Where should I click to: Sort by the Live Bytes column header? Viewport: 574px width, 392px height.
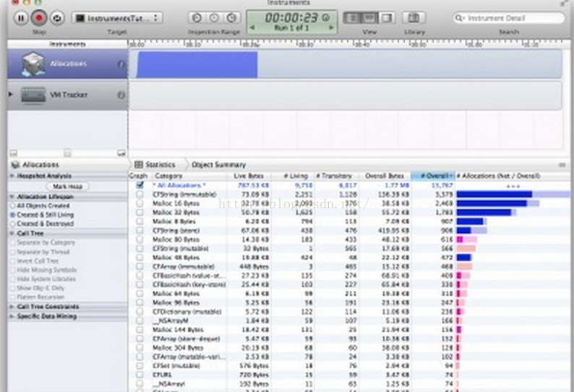(x=249, y=176)
